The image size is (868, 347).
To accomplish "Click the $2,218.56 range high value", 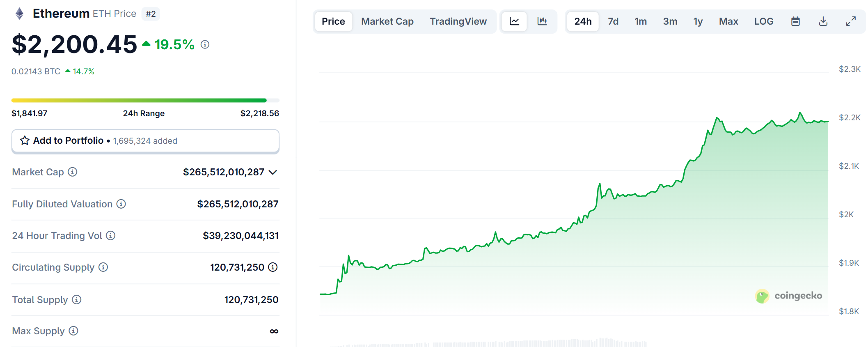I will point(259,113).
